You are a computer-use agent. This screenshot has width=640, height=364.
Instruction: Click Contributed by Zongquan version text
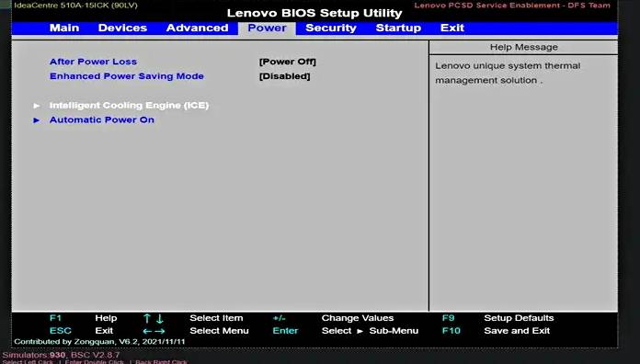(99, 341)
